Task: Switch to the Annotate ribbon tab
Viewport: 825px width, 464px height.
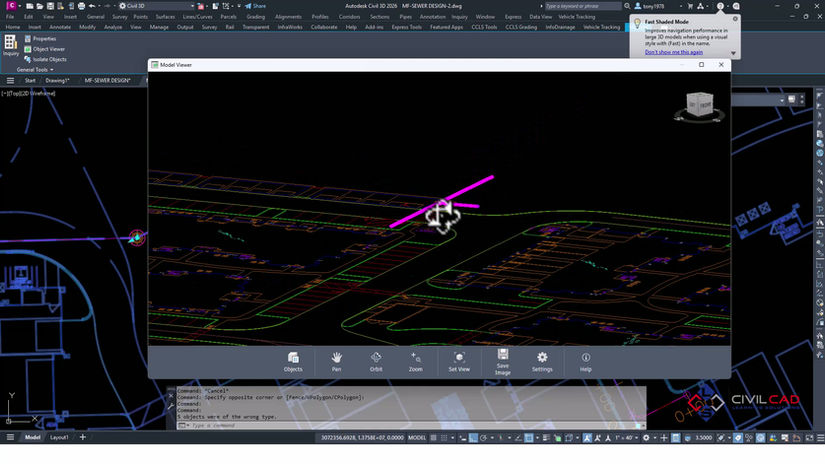Action: 59,27
